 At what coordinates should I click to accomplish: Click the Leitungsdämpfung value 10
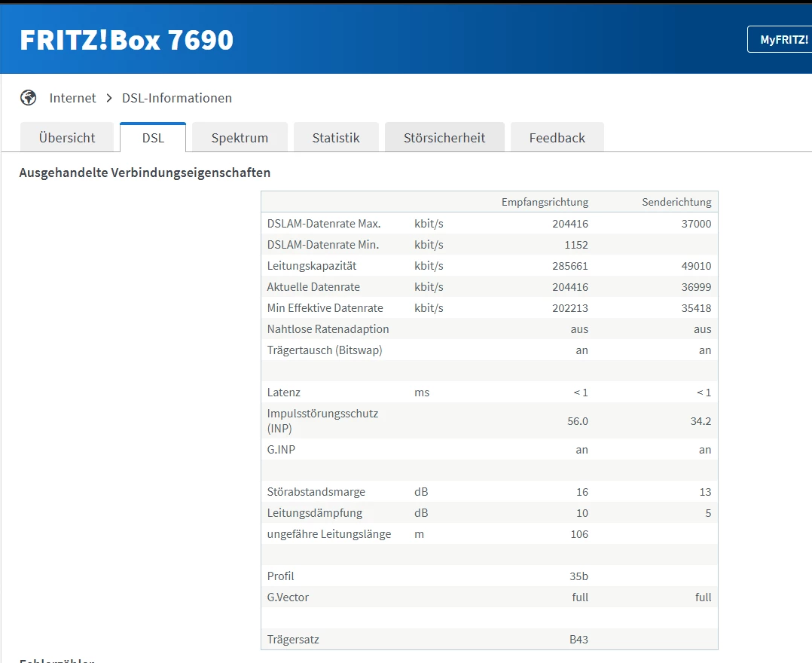pyautogui.click(x=582, y=513)
